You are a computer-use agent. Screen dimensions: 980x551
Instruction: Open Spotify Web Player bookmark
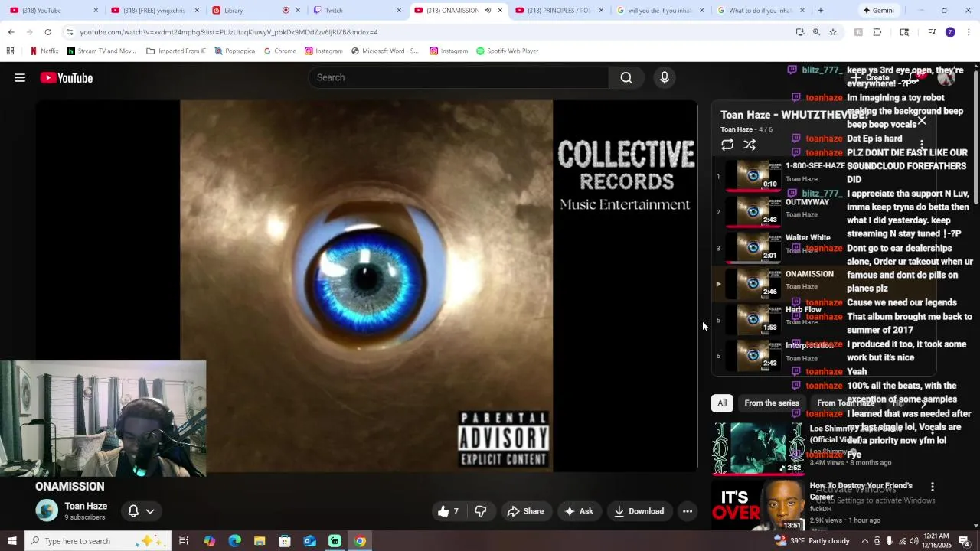click(507, 51)
